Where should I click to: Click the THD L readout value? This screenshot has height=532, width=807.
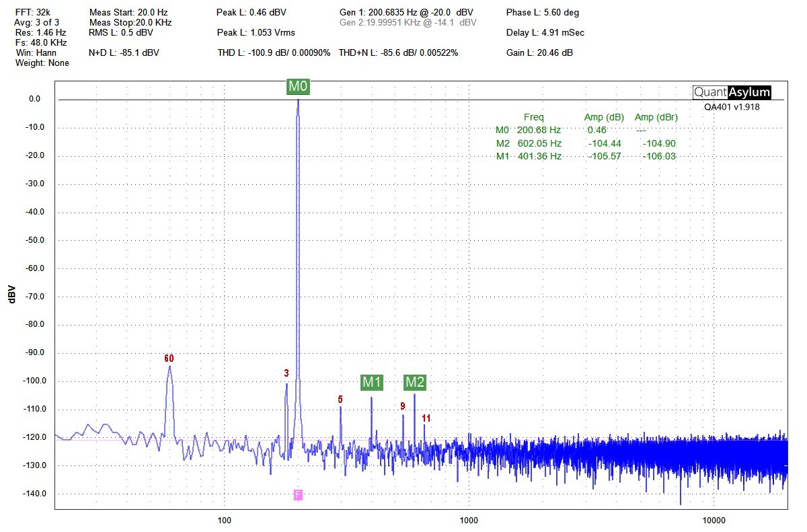pyautogui.click(x=274, y=52)
